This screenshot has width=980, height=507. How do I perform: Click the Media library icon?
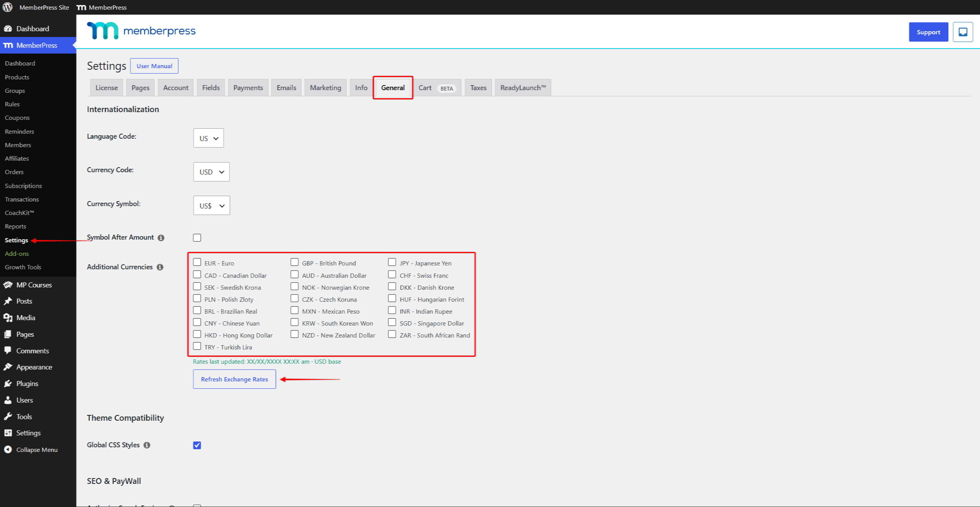pyautogui.click(x=8, y=317)
